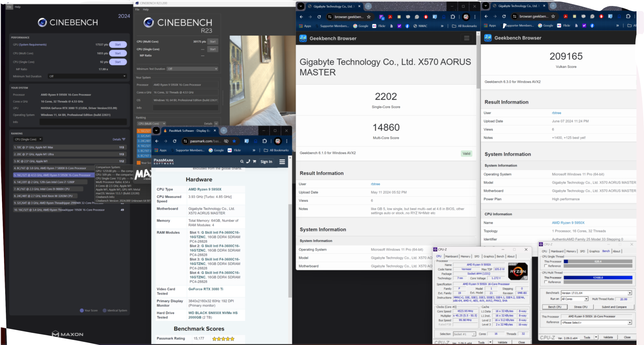Screen dimensions: 644x345
Task: Open the Apps bookmark in the PassMark window
Action: (x=160, y=150)
